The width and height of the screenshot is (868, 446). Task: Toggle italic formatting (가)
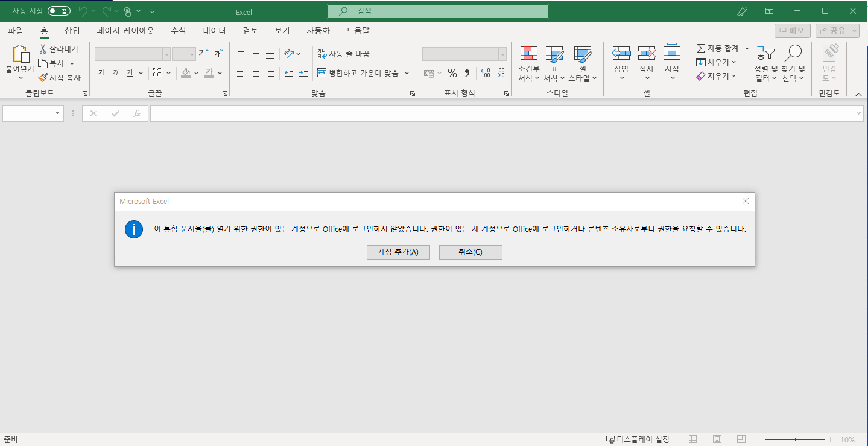(116, 73)
